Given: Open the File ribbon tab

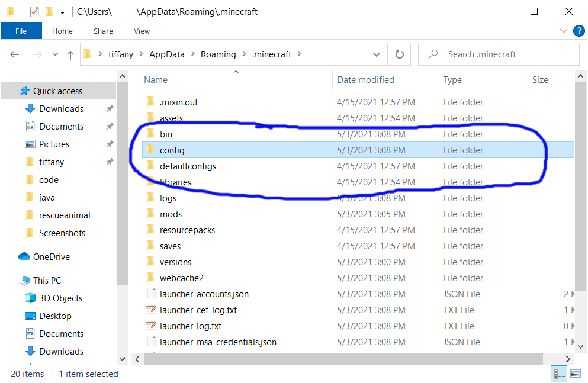Looking at the screenshot, I should pyautogui.click(x=21, y=31).
